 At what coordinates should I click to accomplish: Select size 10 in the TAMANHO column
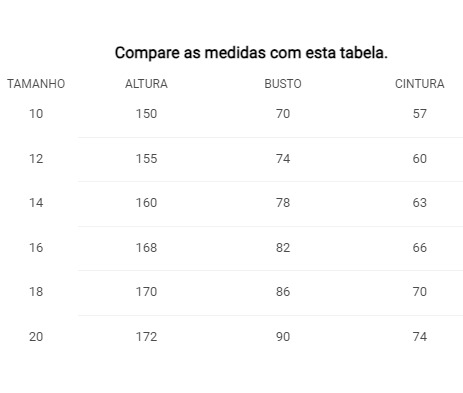coord(36,114)
